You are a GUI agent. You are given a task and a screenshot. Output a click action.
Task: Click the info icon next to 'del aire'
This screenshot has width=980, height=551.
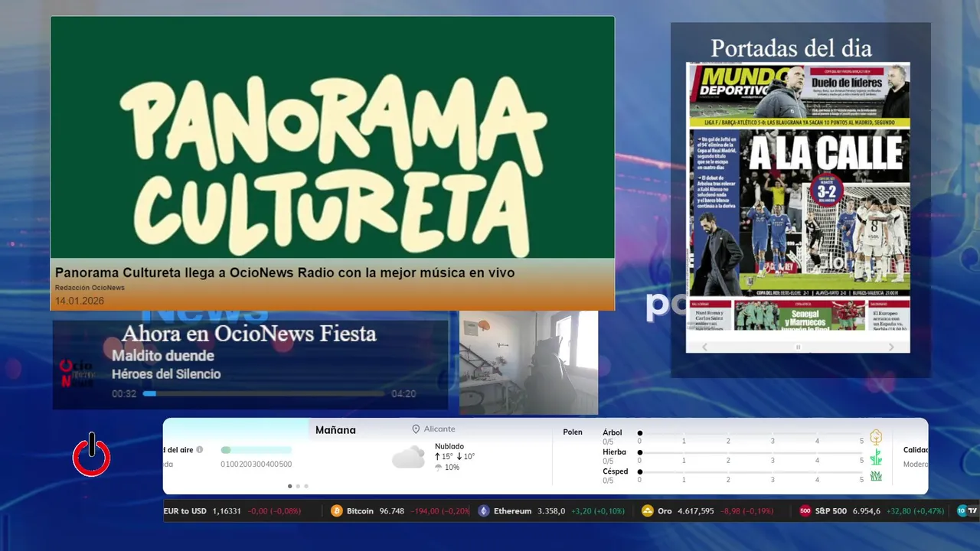200,450
